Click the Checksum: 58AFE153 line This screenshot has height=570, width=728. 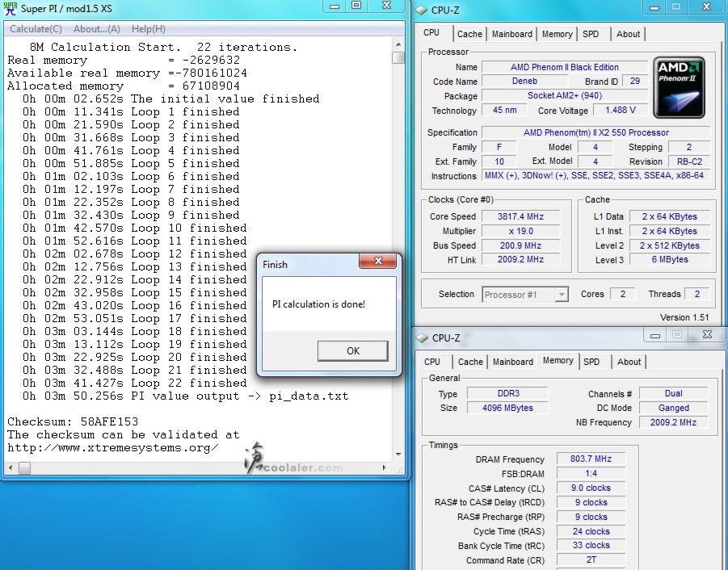(73, 421)
